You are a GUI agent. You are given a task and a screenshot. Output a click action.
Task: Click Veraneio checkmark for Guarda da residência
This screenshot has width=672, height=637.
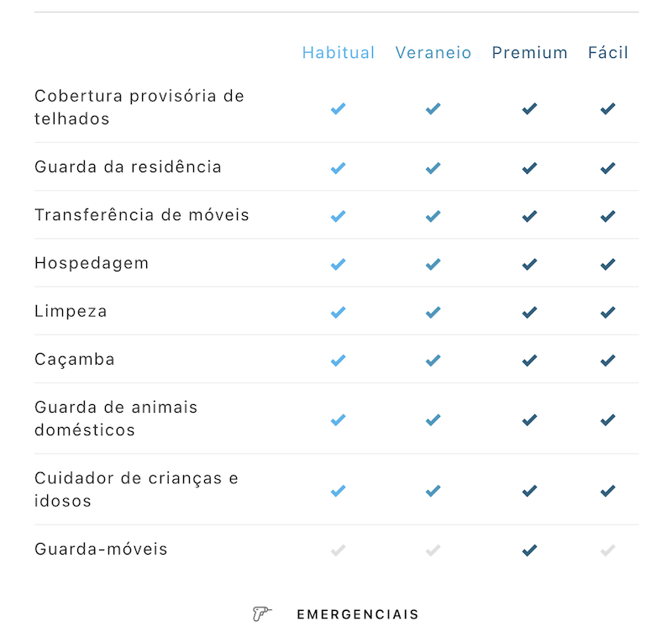pyautogui.click(x=433, y=168)
